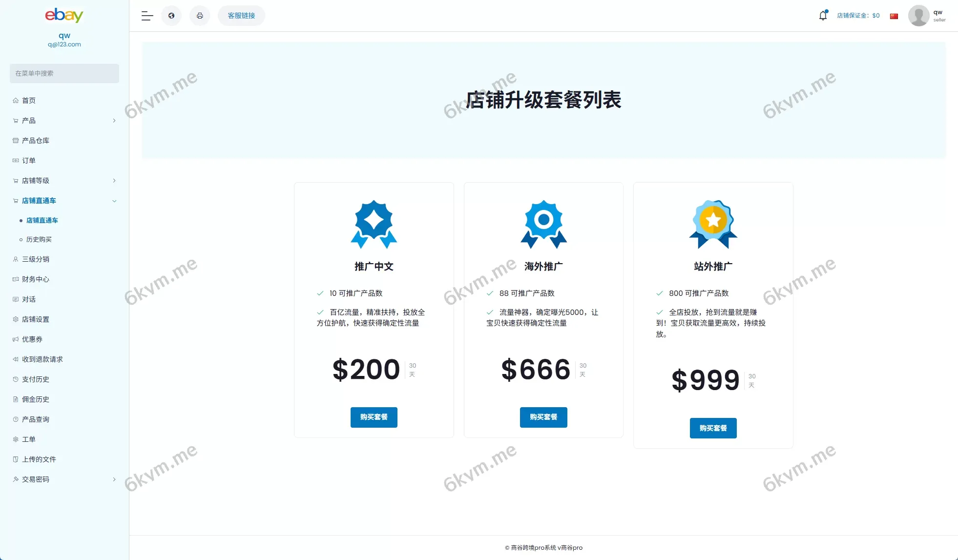
Task: Expand the 产品 sidebar menu
Action: 114,121
